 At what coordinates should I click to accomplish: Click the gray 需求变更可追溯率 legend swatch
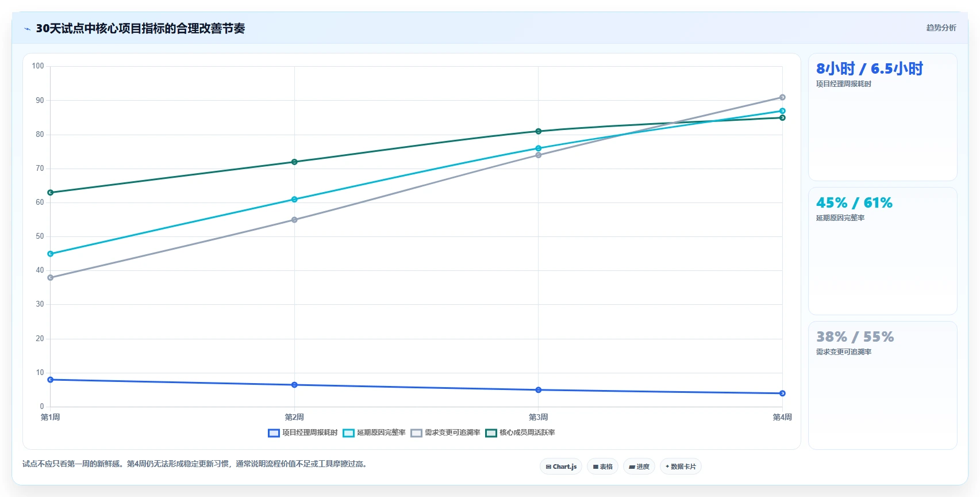click(x=416, y=433)
